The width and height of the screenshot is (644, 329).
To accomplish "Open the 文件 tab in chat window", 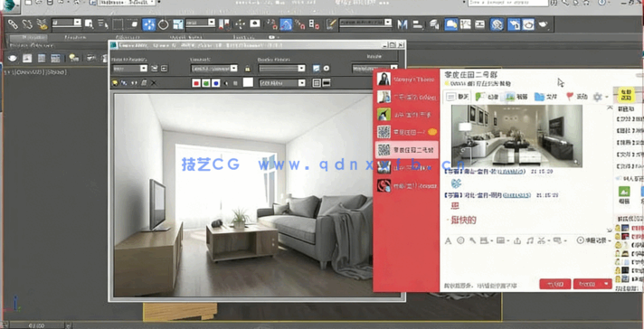I will 545,97.
